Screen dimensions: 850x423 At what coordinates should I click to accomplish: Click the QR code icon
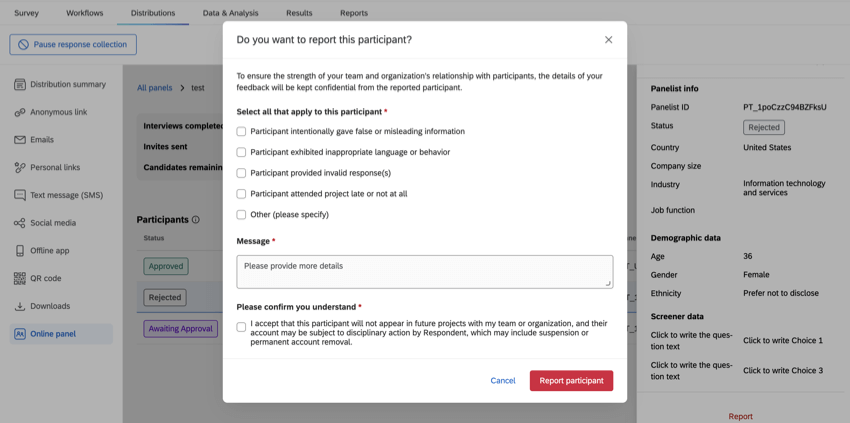pos(20,278)
